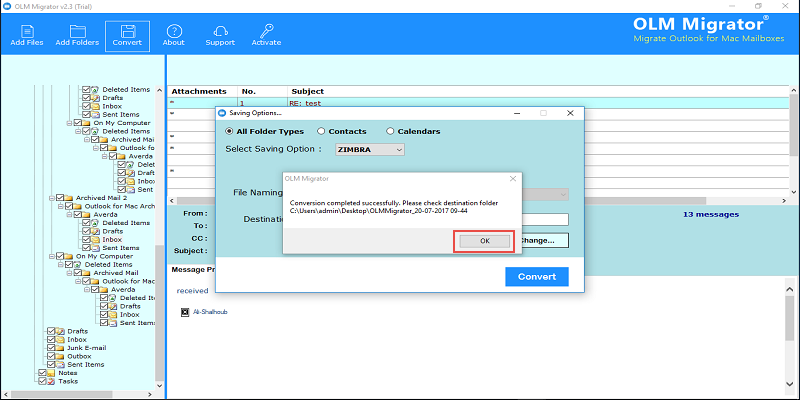
Task: Select the Tasks tree item
Action: 68,381
